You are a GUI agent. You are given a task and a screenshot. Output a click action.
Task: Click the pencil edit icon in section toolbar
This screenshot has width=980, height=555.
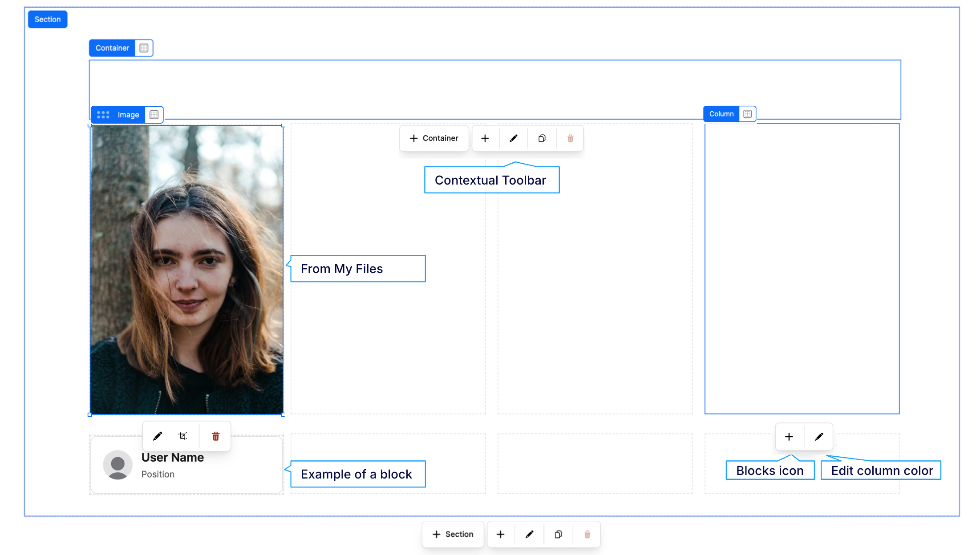[530, 534]
